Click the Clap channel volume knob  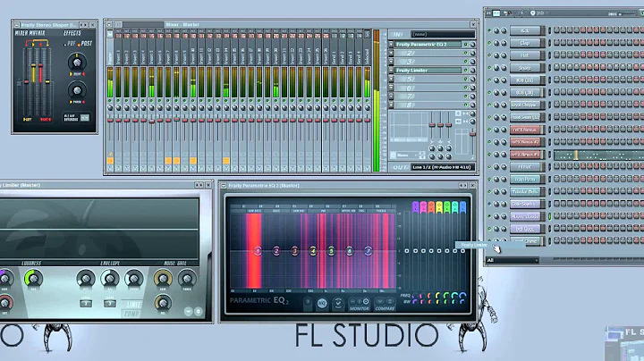[504, 43]
